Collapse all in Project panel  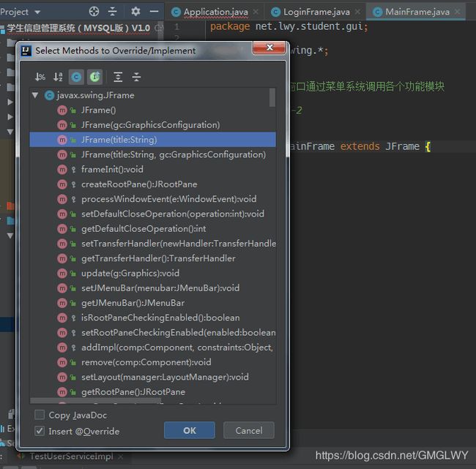pyautogui.click(x=113, y=12)
